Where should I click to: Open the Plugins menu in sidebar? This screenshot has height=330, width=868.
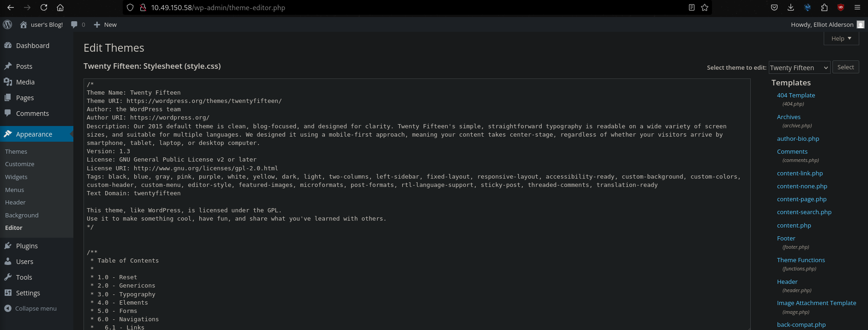(27, 246)
